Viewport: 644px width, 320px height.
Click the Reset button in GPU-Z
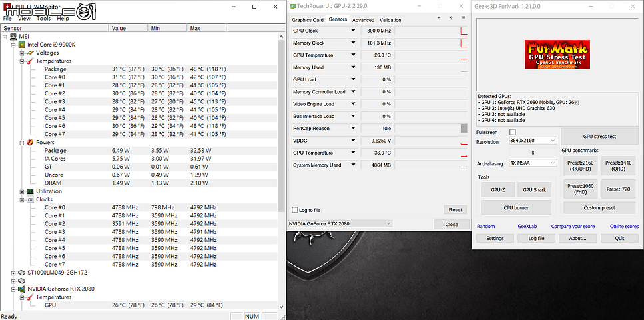pyautogui.click(x=455, y=210)
